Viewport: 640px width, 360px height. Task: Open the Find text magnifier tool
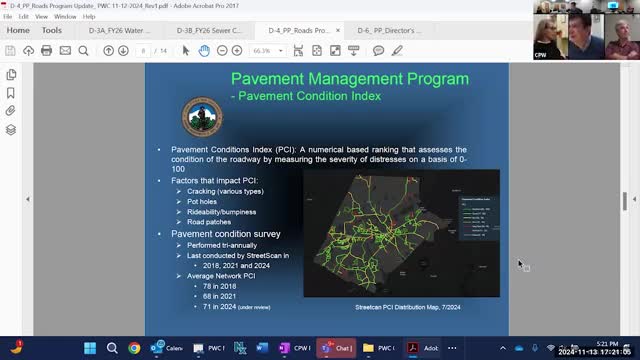(x=83, y=51)
